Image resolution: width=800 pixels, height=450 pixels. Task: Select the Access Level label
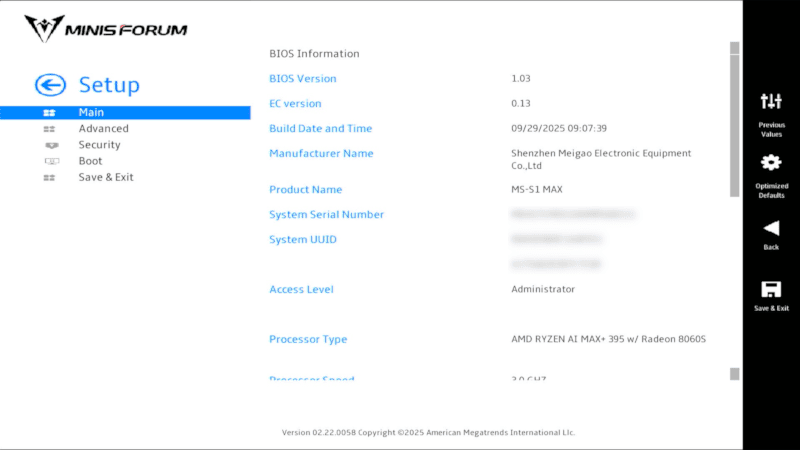[301, 290]
